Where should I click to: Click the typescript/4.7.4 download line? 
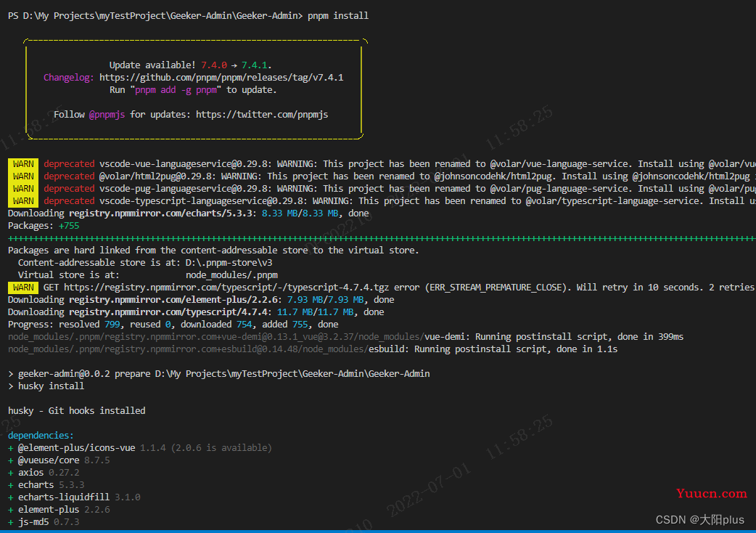196,312
